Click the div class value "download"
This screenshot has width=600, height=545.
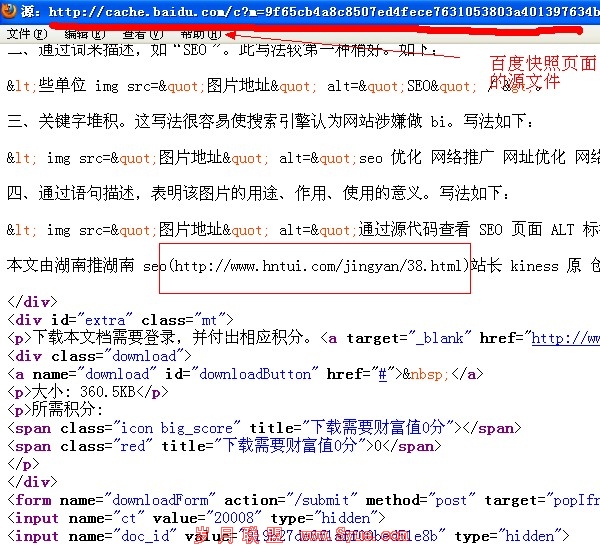click(144, 356)
